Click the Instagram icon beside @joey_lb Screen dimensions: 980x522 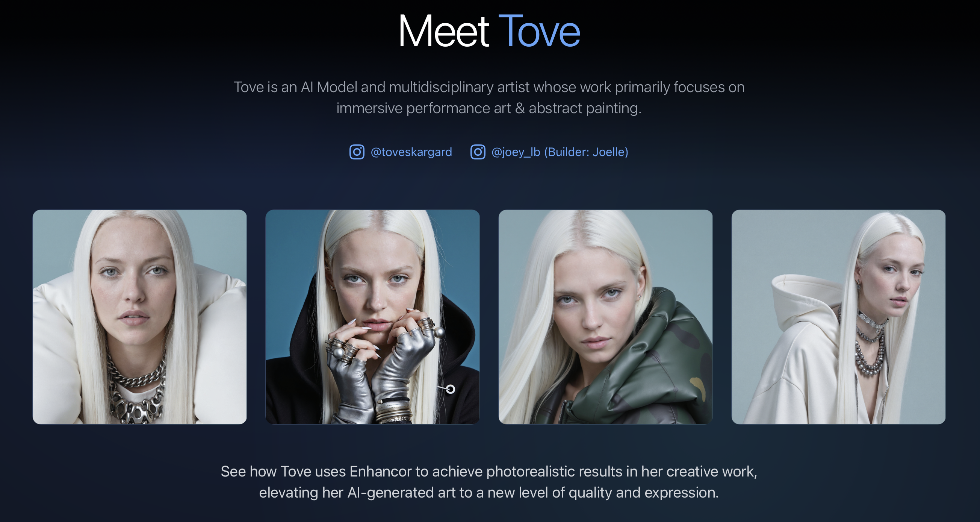[478, 152]
